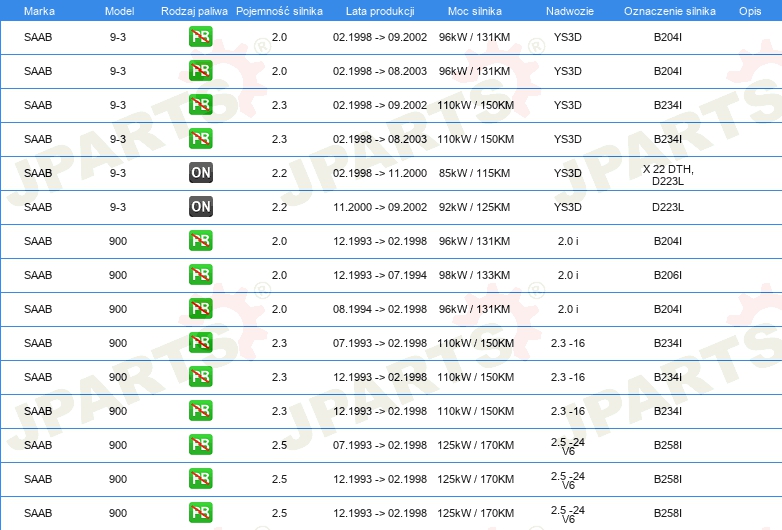Click the Rodzaj paliwa column header
Viewport: 782px width, 530px height.
pos(194,10)
